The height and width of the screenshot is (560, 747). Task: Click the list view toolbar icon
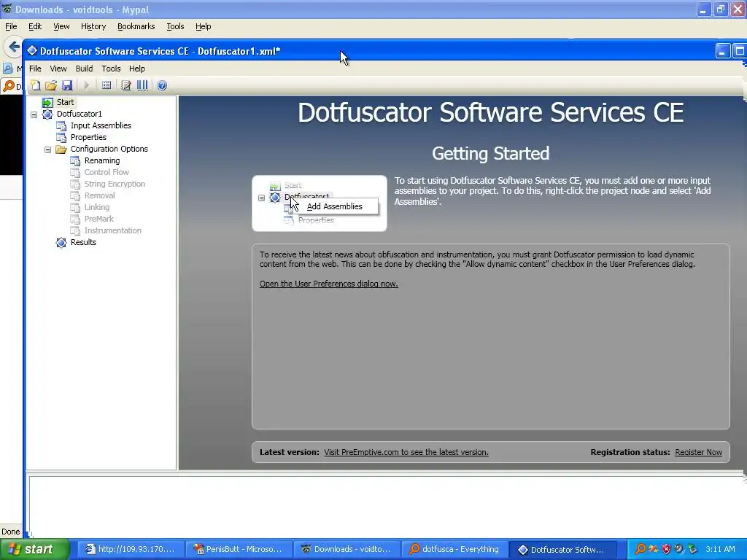click(107, 85)
